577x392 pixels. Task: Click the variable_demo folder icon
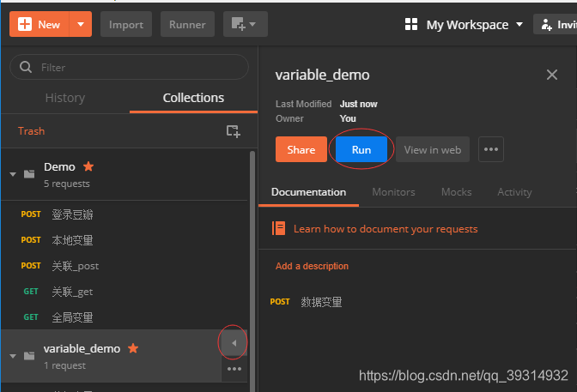coord(29,356)
